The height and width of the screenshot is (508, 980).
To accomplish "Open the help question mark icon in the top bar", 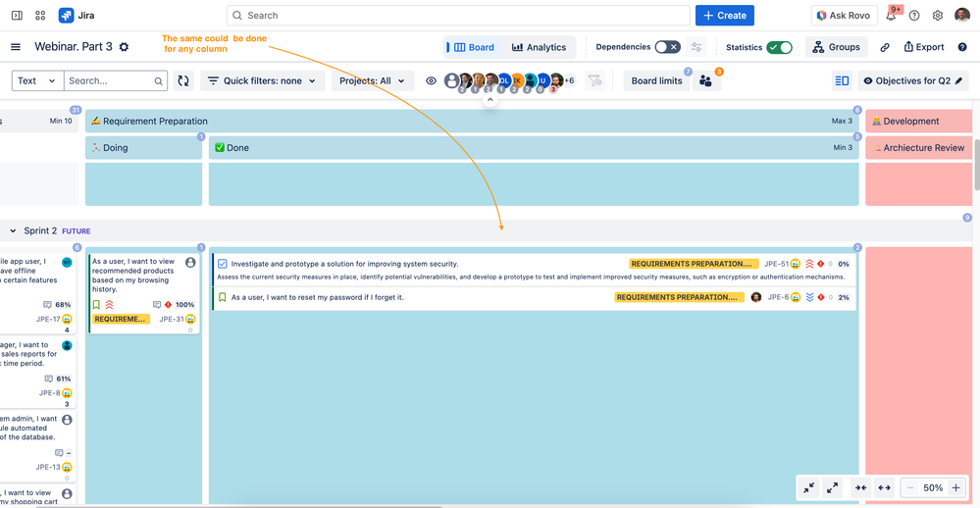I will coord(914,16).
